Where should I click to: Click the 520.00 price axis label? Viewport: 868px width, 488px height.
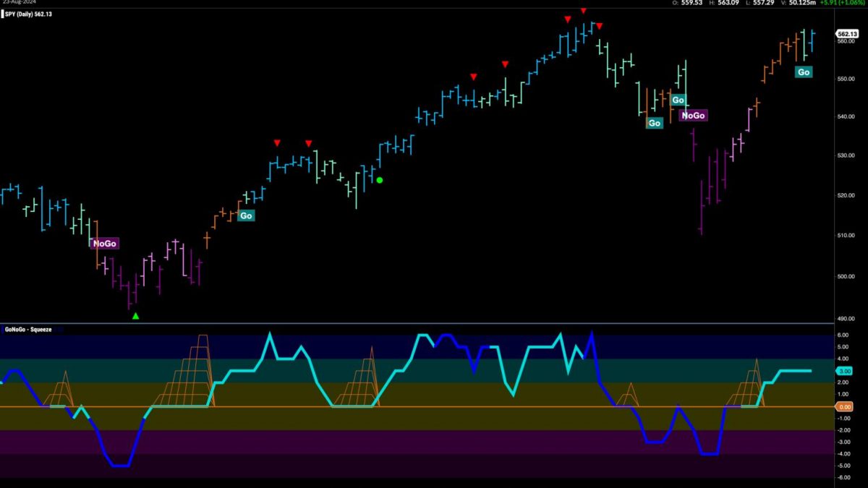click(845, 195)
